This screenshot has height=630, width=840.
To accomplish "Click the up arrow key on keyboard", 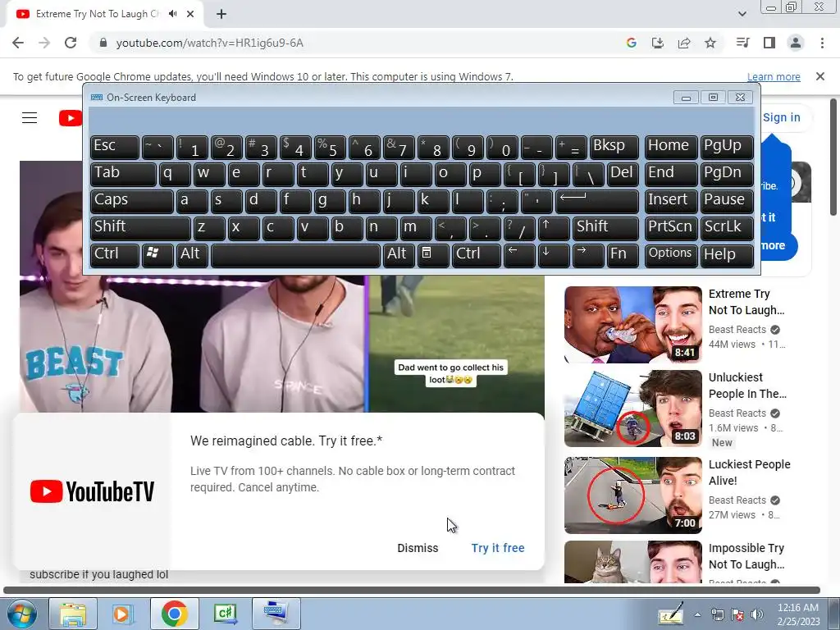I will click(553, 227).
